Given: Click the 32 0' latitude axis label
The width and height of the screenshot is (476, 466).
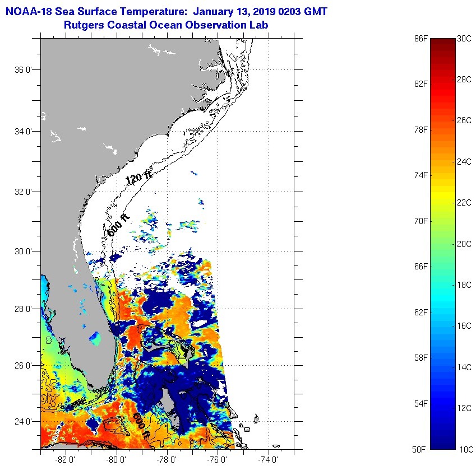Looking at the screenshot, I should 24,192.
